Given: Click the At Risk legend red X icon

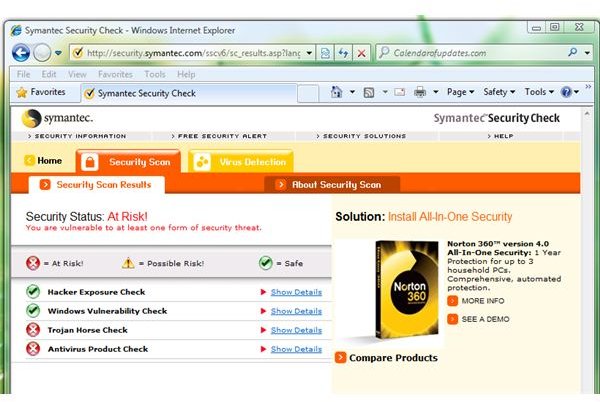Looking at the screenshot, I should point(33,263).
